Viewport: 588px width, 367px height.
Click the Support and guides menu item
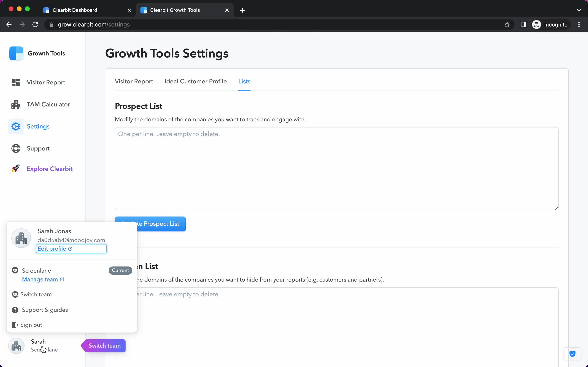pos(45,310)
